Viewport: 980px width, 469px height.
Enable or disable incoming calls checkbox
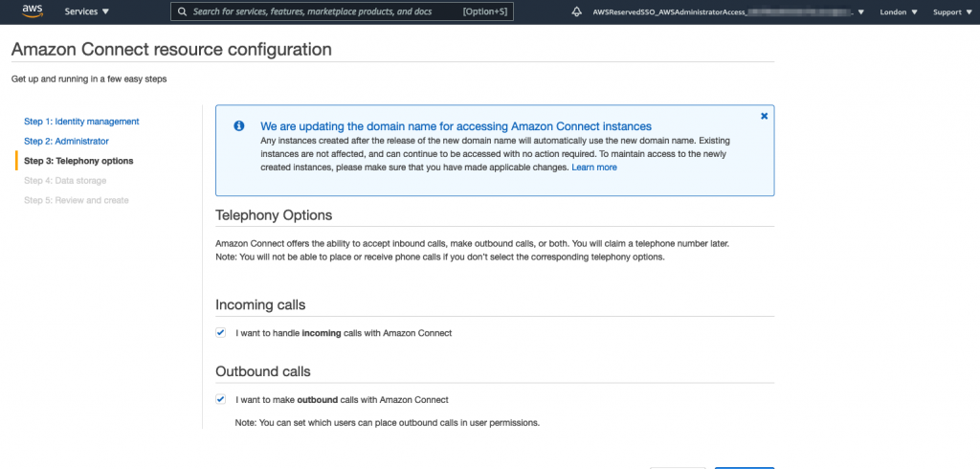221,333
